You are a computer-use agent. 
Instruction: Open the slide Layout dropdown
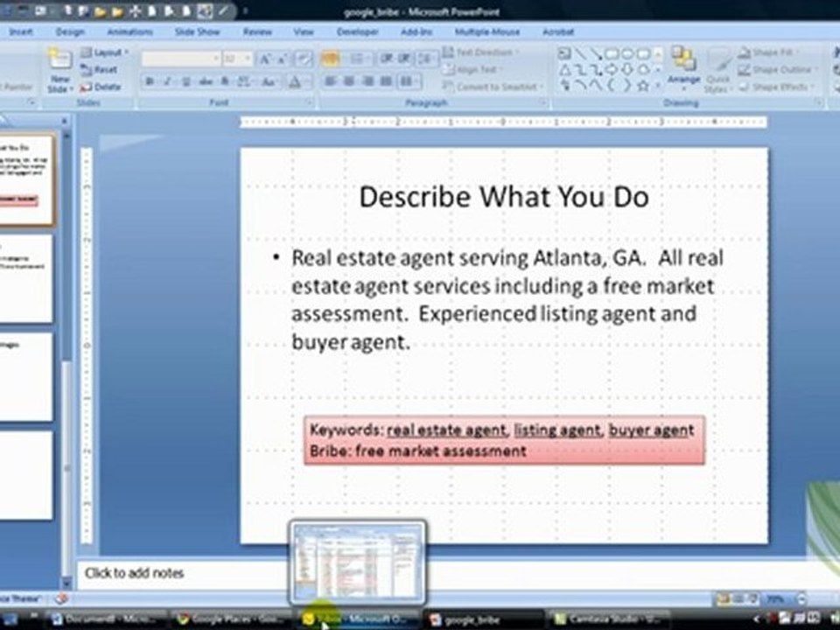pos(105,52)
